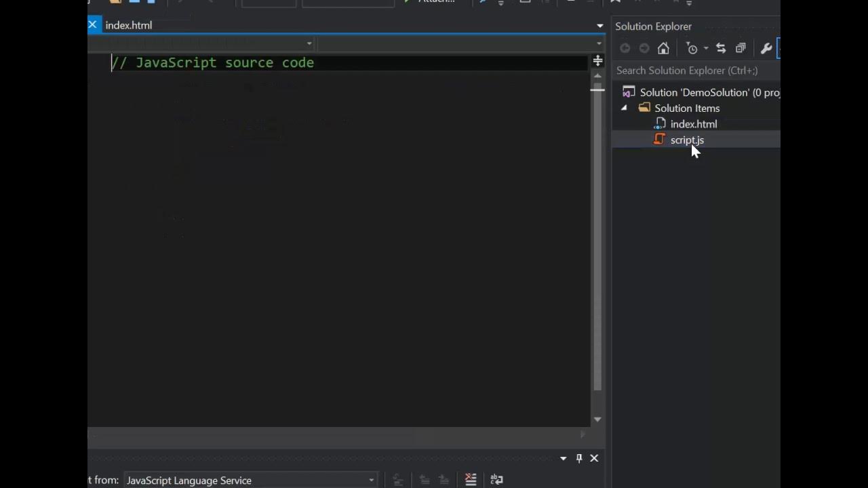Click the Search Solution Explorer field
This screenshot has width=868, height=488.
(696, 70)
